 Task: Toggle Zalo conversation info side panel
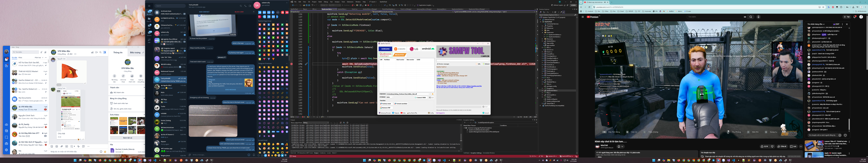tap(104, 52)
